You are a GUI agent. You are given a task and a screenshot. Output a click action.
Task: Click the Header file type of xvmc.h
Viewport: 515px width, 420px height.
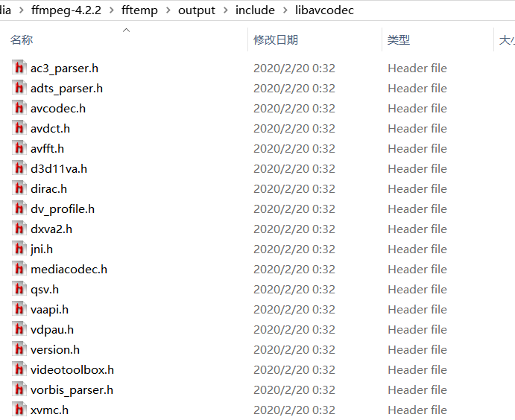(417, 410)
